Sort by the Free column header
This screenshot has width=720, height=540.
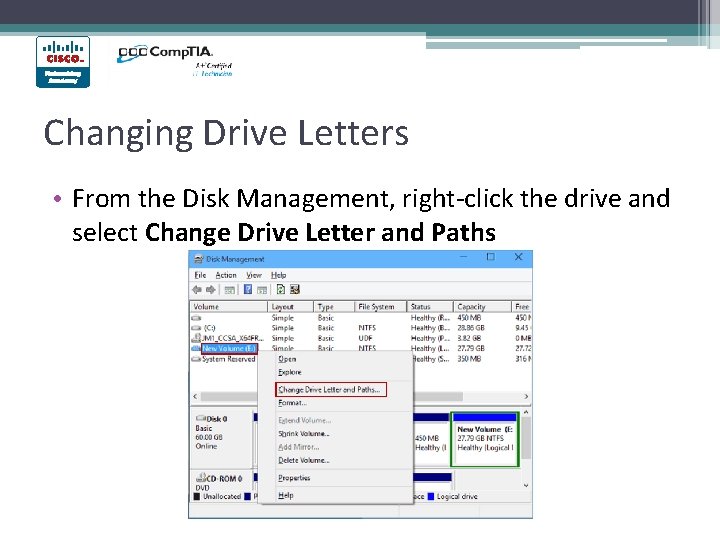522,307
